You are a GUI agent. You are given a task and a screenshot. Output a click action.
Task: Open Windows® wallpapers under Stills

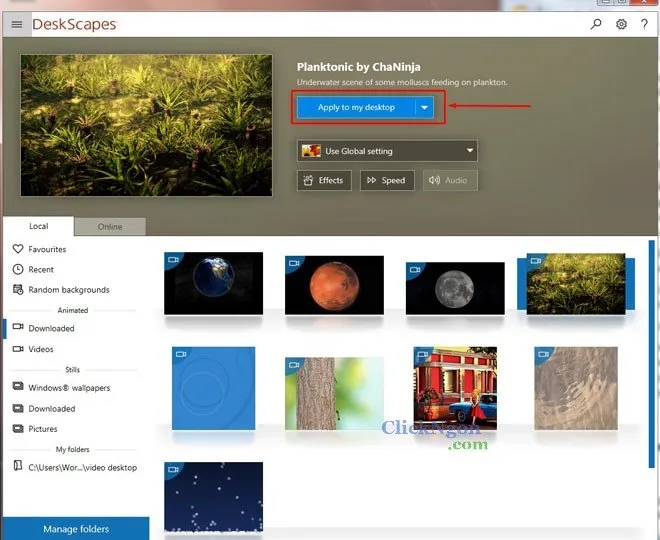tap(69, 387)
